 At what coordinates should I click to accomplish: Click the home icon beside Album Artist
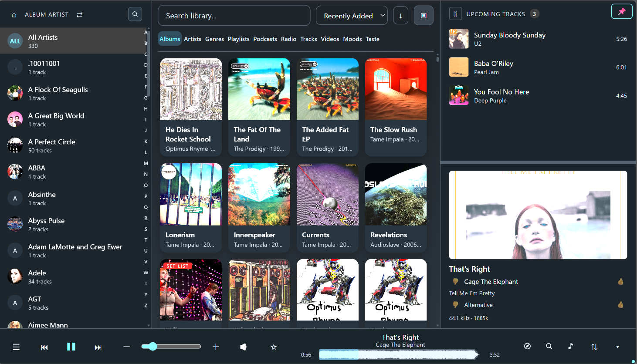(x=14, y=15)
